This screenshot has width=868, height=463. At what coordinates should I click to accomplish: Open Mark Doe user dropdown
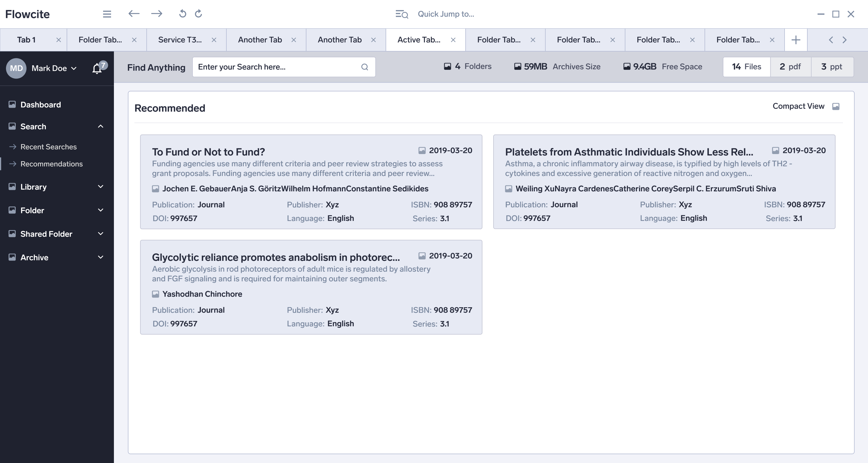[54, 68]
